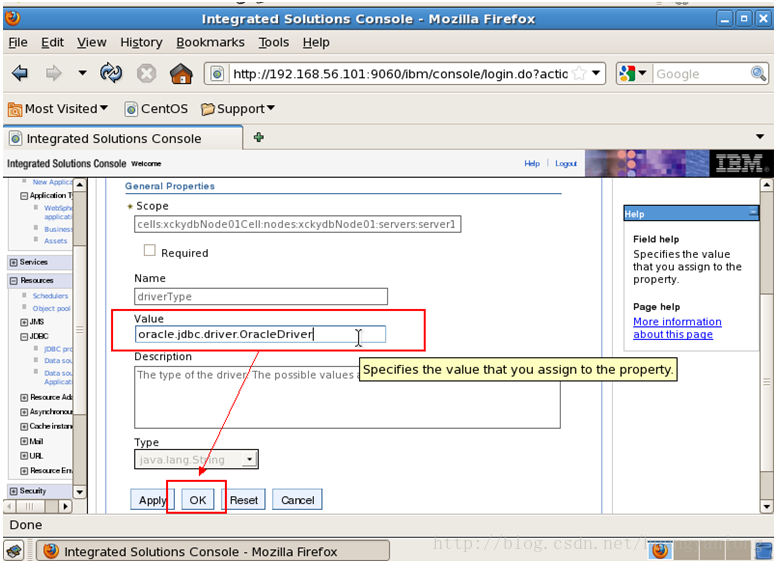Open the CentOS bookmark
The width and height of the screenshot is (774, 563).
pos(156,109)
